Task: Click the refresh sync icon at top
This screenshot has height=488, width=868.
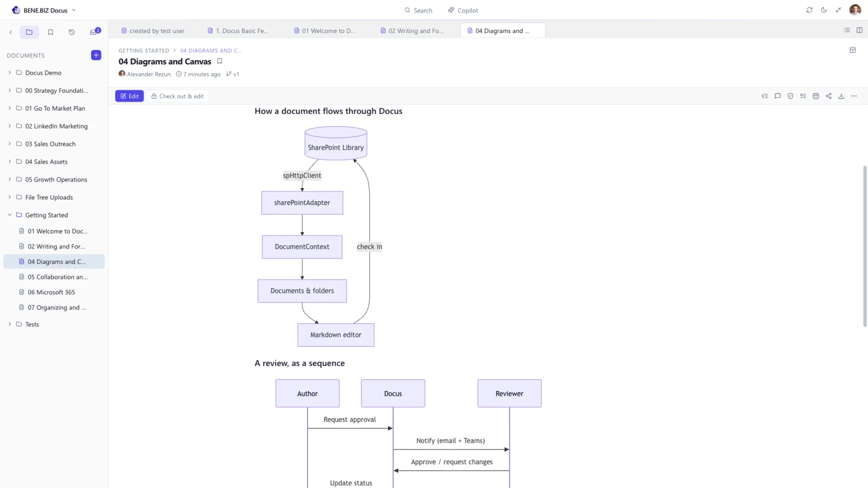Action: 809,10
